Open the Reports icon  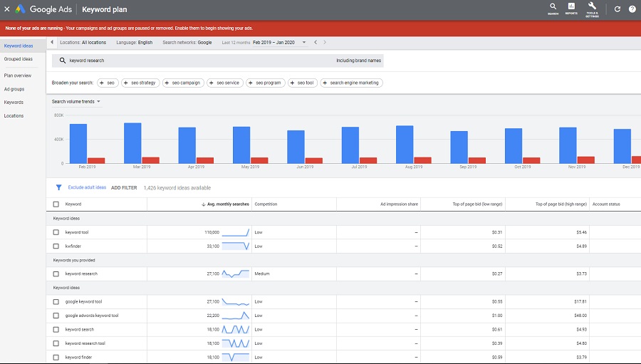point(571,8)
